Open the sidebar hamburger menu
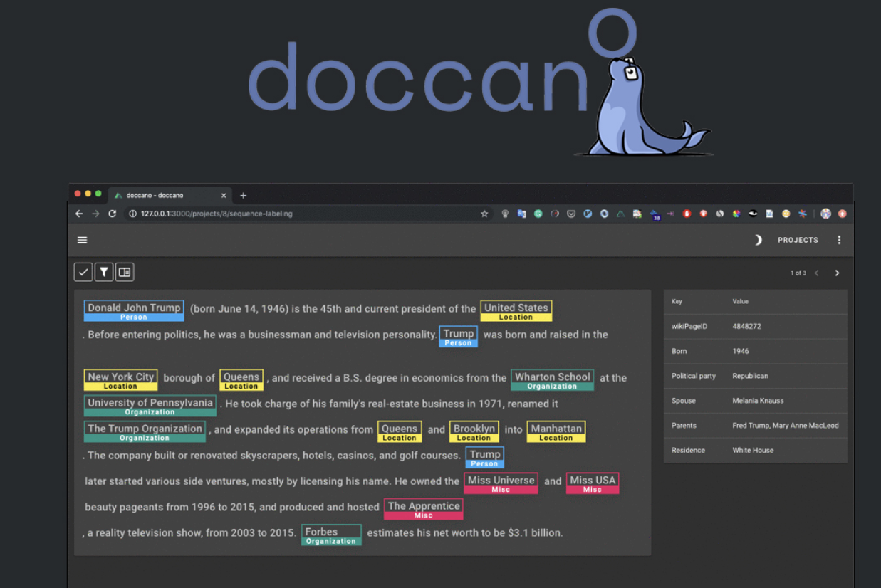Image resolution: width=881 pixels, height=588 pixels. [x=82, y=240]
